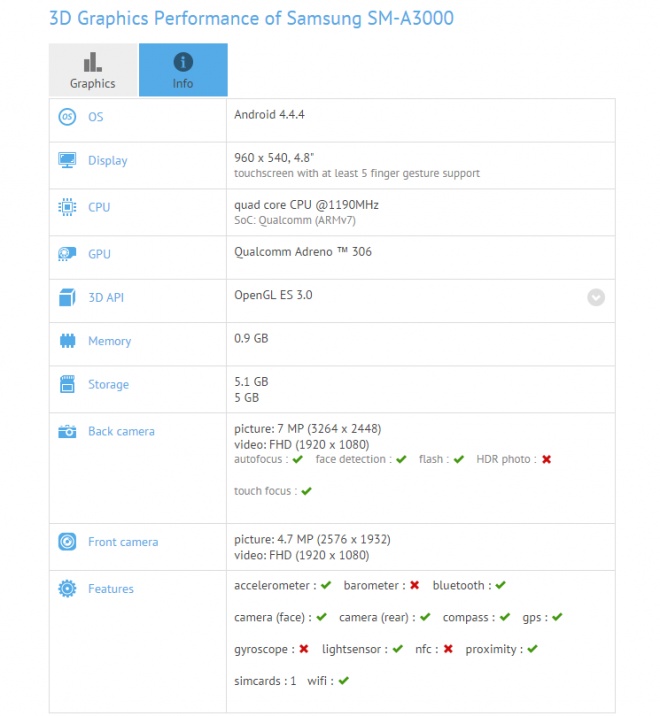Click the 3D API label
This screenshot has width=660, height=716.
106,298
